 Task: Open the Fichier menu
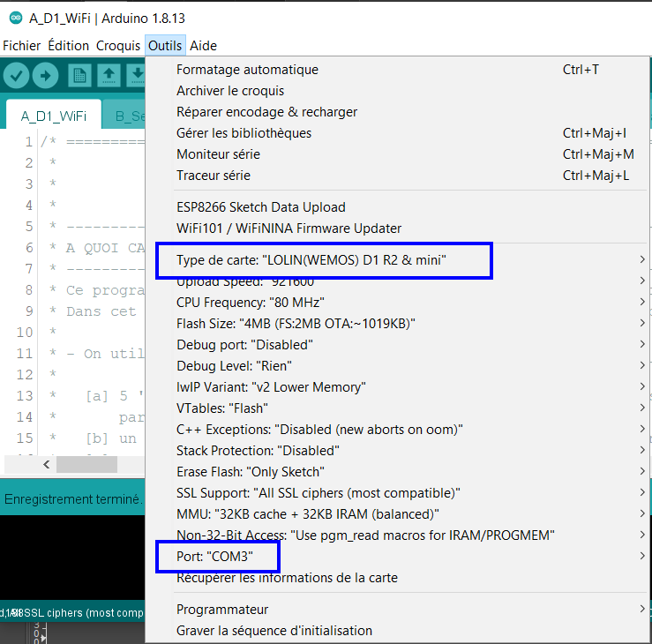click(22, 46)
